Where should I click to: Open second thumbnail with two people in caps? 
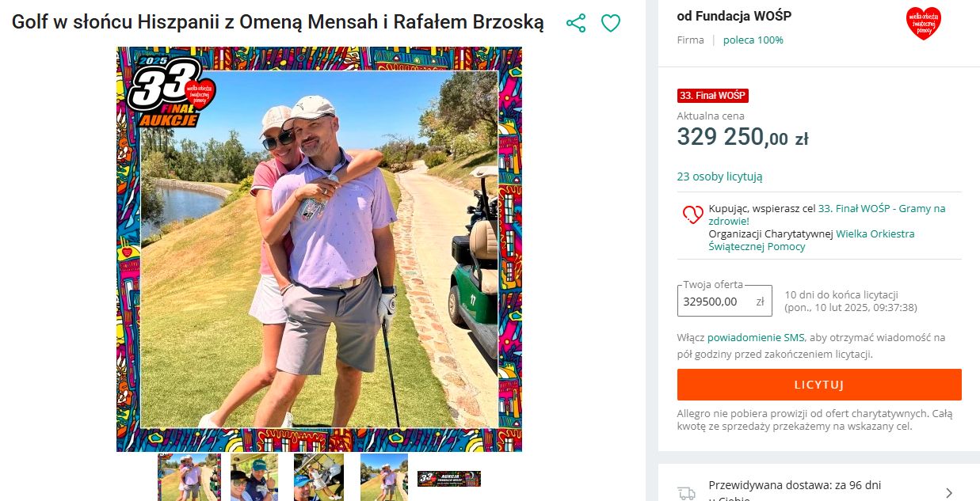[x=254, y=477]
